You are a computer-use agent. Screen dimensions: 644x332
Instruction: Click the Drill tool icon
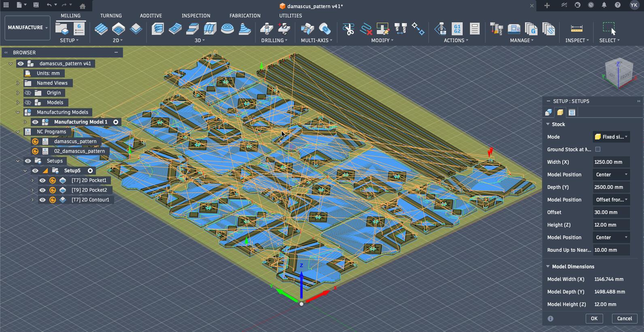click(x=266, y=29)
